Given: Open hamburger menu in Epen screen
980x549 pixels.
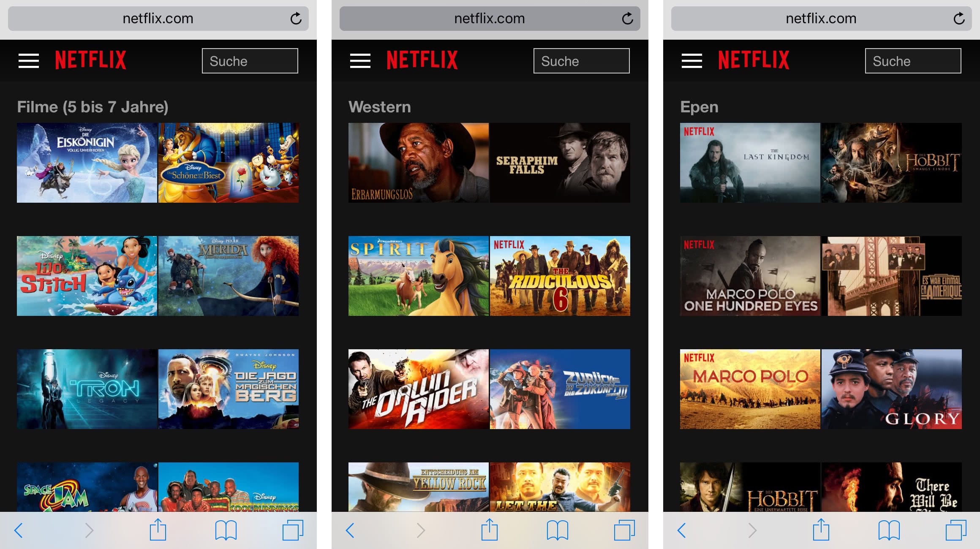Looking at the screenshot, I should tap(691, 61).
